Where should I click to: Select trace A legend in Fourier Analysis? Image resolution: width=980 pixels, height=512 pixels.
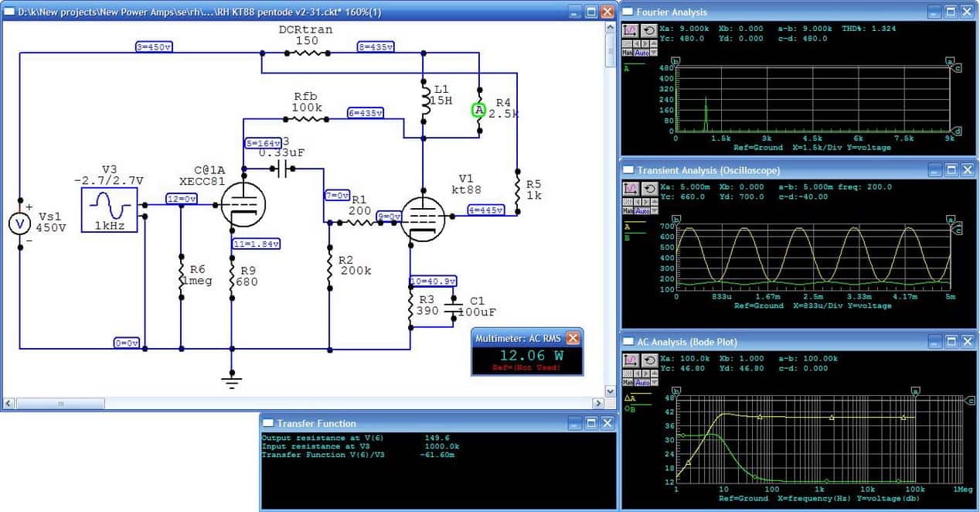(627, 68)
